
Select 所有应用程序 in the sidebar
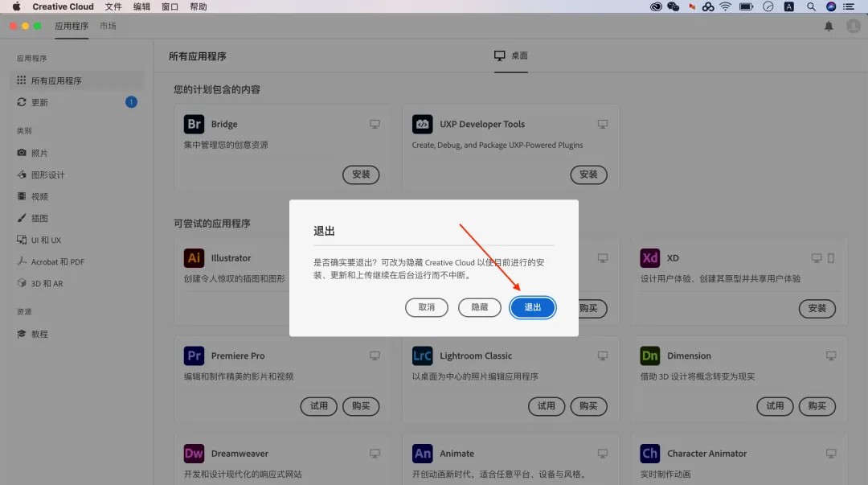[x=77, y=80]
